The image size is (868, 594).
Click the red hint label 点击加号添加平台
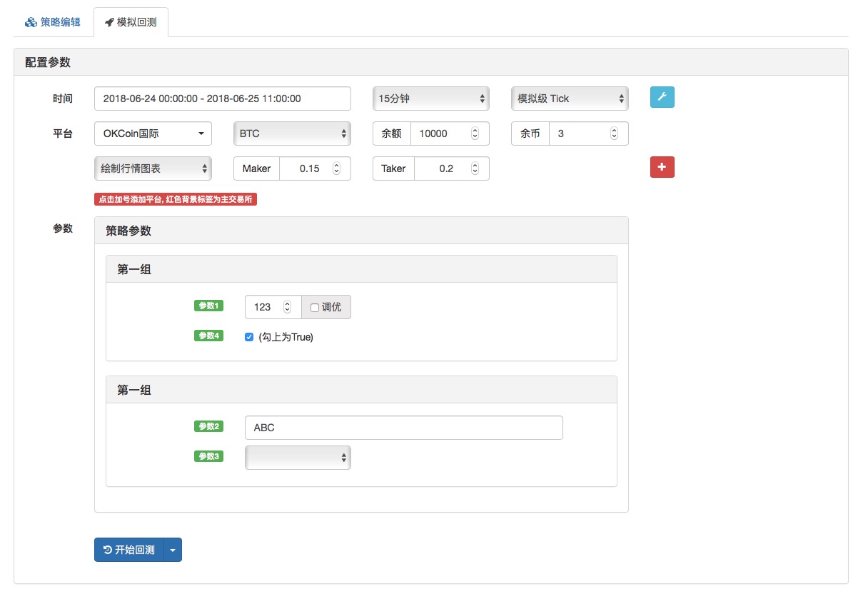pyautogui.click(x=176, y=200)
